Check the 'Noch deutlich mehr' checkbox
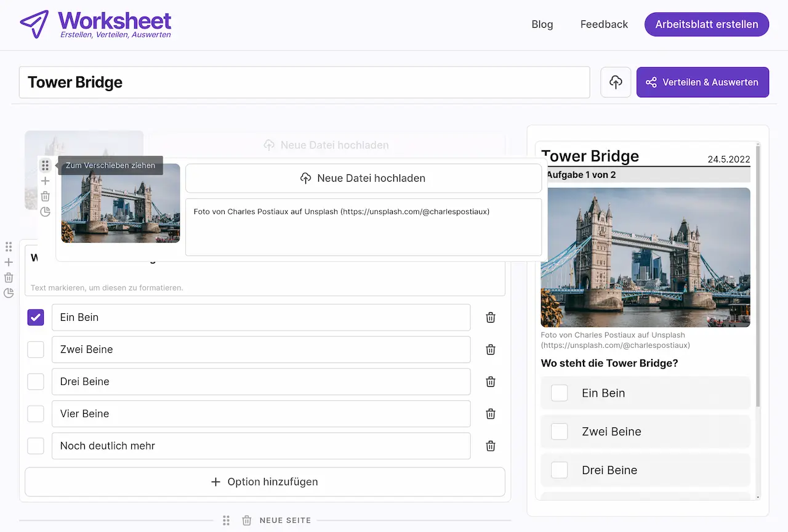 [x=36, y=446]
